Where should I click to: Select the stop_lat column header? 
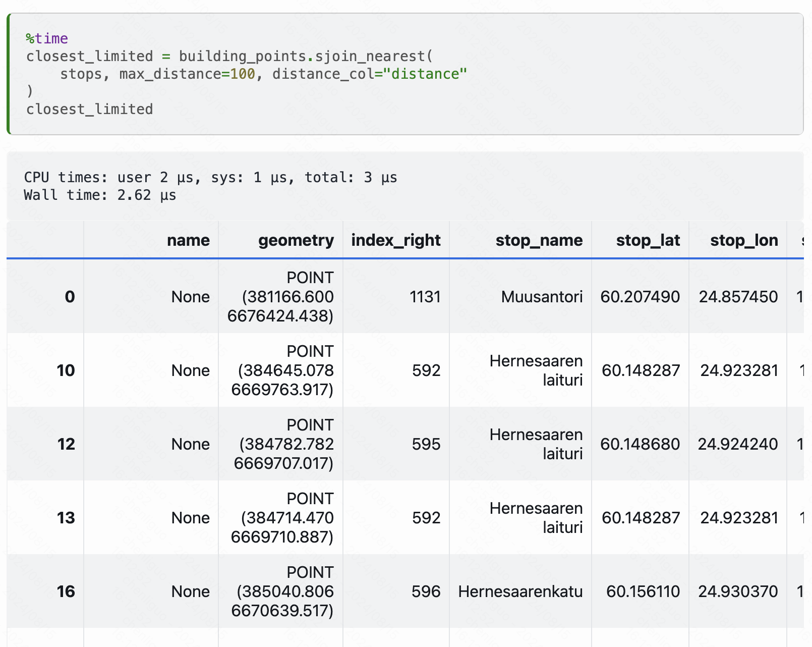pos(648,240)
